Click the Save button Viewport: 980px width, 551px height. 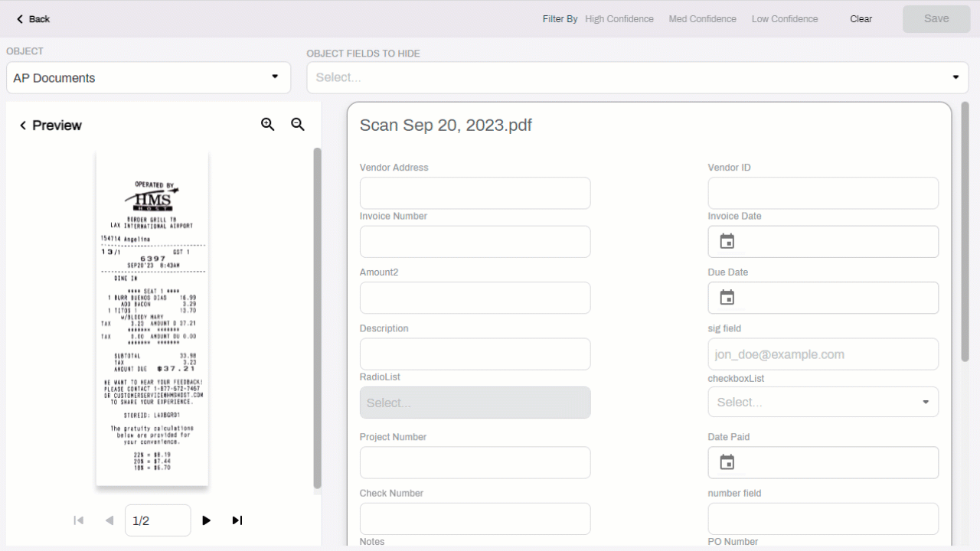pyautogui.click(x=936, y=19)
